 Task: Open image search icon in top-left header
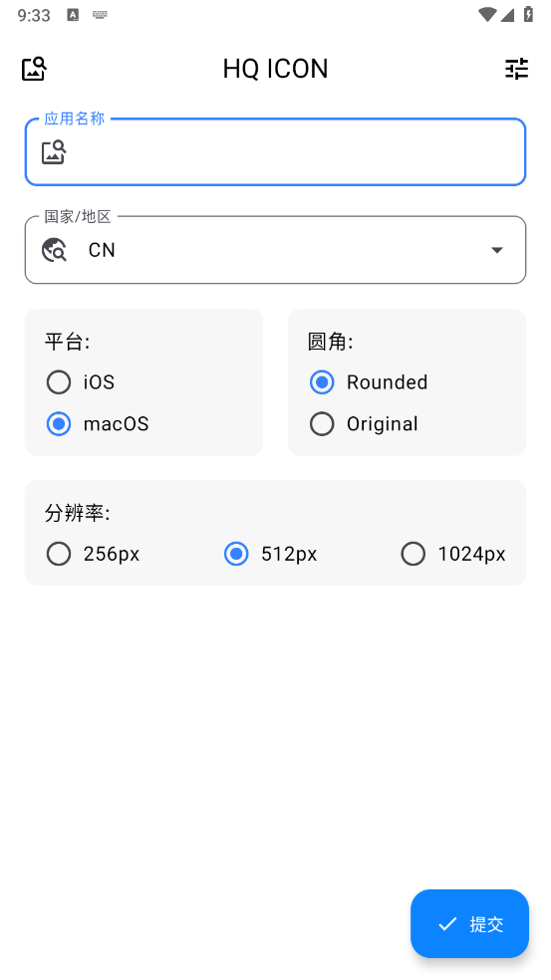coord(35,69)
